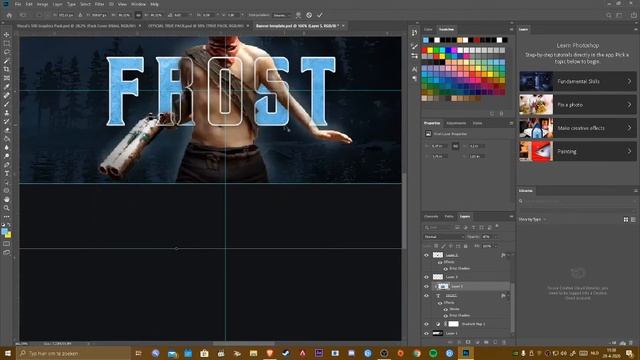This screenshot has width=640, height=360.
Task: Expand Make creative effects tutorials chevron
Action: [629, 128]
